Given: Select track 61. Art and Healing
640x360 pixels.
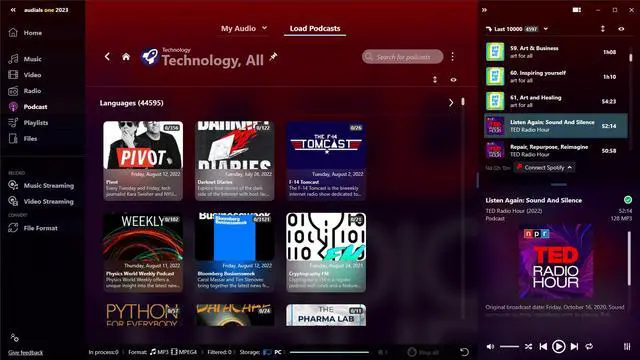Looking at the screenshot, I should [556, 101].
